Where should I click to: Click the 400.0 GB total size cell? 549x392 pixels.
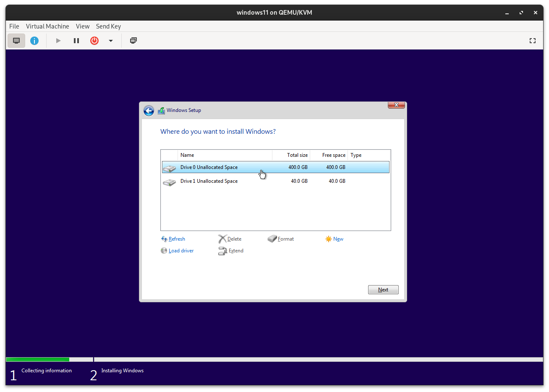298,167
